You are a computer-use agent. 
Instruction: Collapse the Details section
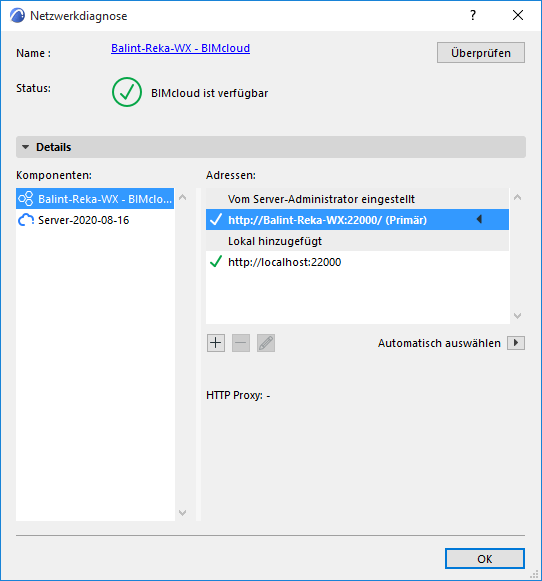pos(26,147)
